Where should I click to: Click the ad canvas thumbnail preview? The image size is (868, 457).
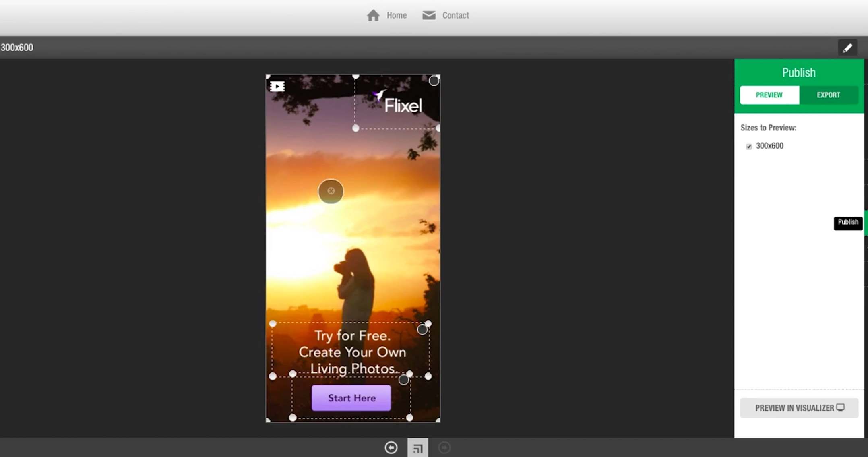coord(418,448)
